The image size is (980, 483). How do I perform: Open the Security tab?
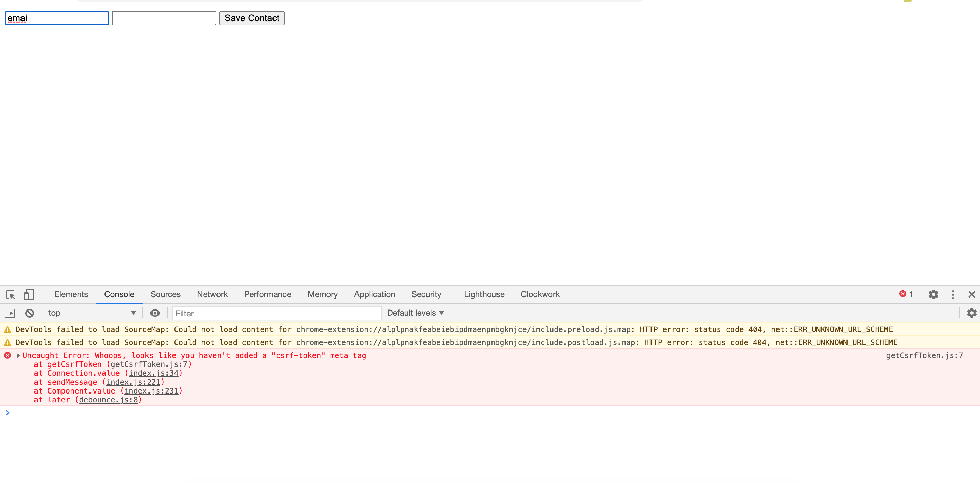point(426,294)
